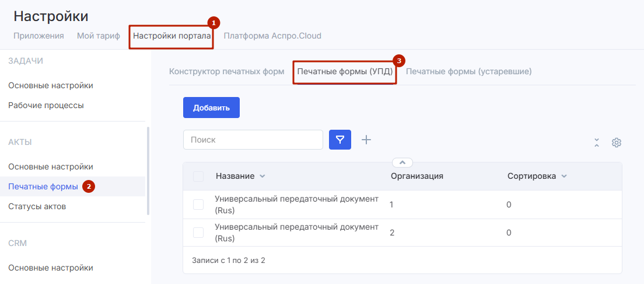Click the expand/collapse rows arrows icon
Screen dimensions: 644x284
click(x=596, y=143)
